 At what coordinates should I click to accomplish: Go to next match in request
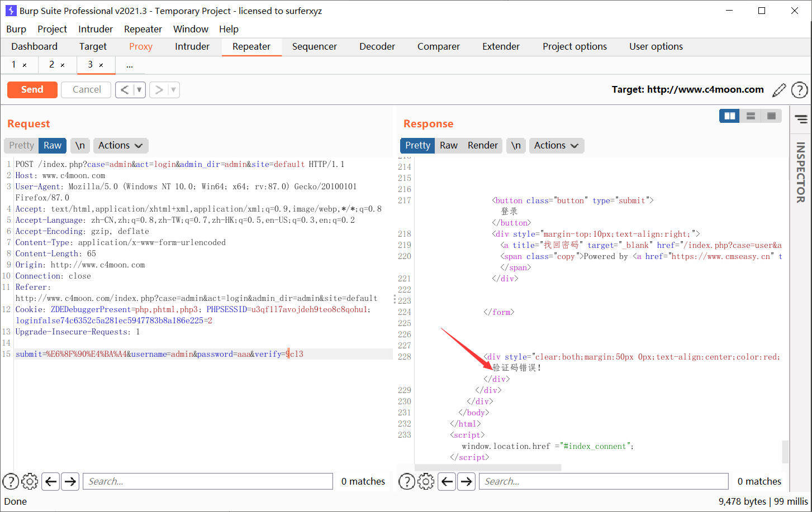click(x=70, y=481)
